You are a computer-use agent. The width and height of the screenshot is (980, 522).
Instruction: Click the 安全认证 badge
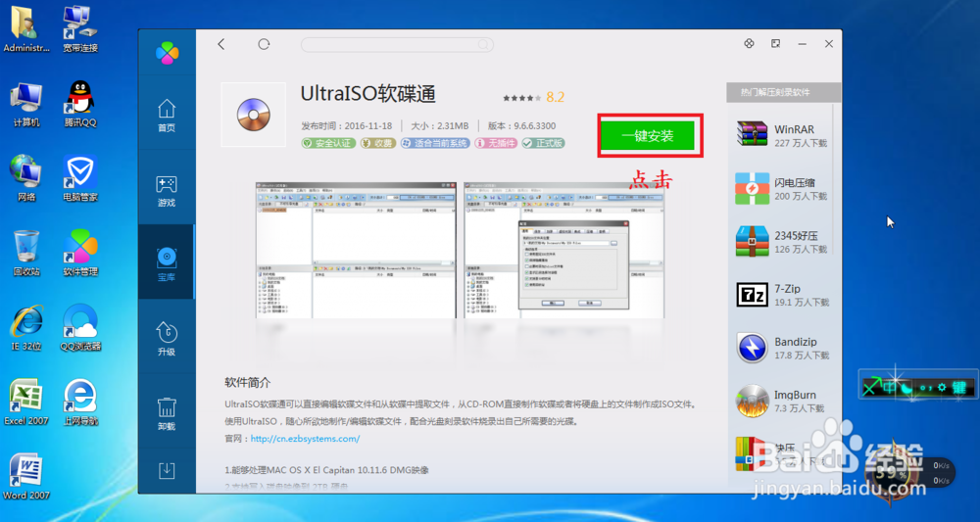pyautogui.click(x=328, y=143)
